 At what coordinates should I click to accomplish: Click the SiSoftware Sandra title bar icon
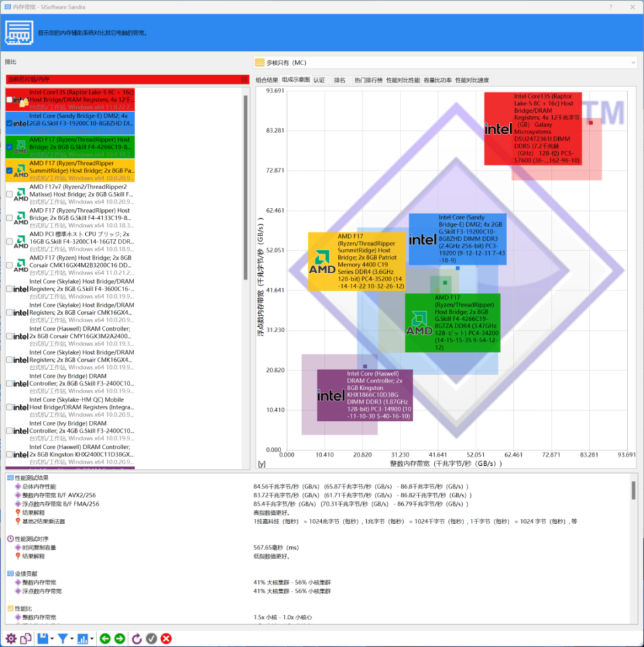pos(7,7)
